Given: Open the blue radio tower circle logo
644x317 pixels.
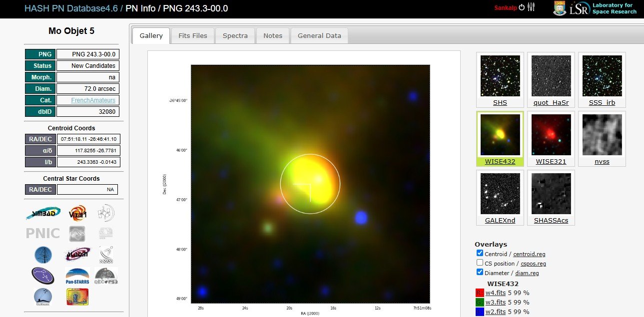Looking at the screenshot, I should click(x=43, y=255).
